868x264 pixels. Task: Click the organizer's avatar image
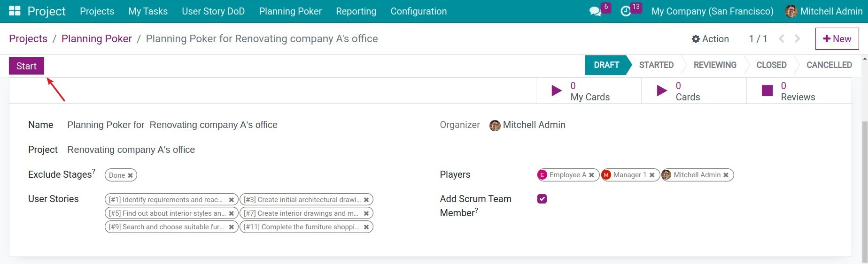495,125
